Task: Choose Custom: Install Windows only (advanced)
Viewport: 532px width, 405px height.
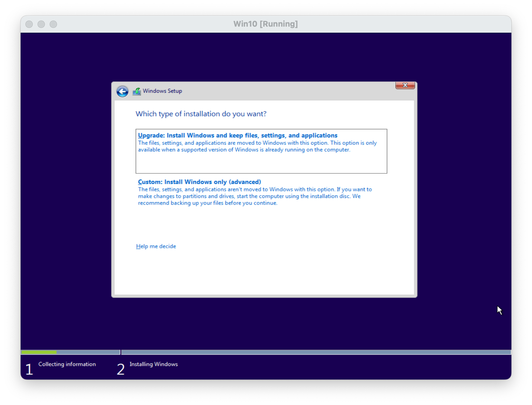Action: (x=199, y=182)
